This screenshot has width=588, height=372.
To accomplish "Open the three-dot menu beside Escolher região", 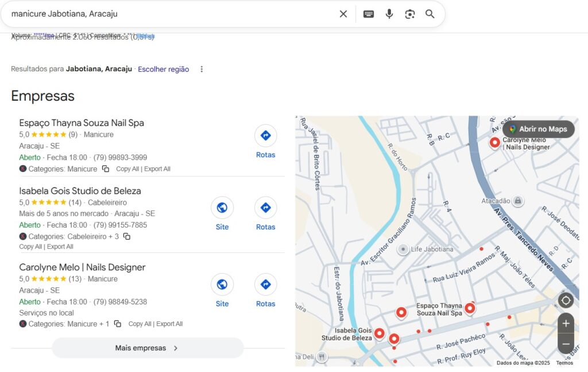I will pyautogui.click(x=202, y=69).
